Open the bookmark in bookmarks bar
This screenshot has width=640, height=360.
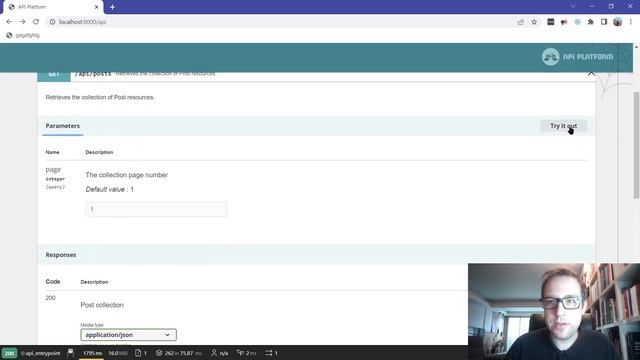point(23,36)
